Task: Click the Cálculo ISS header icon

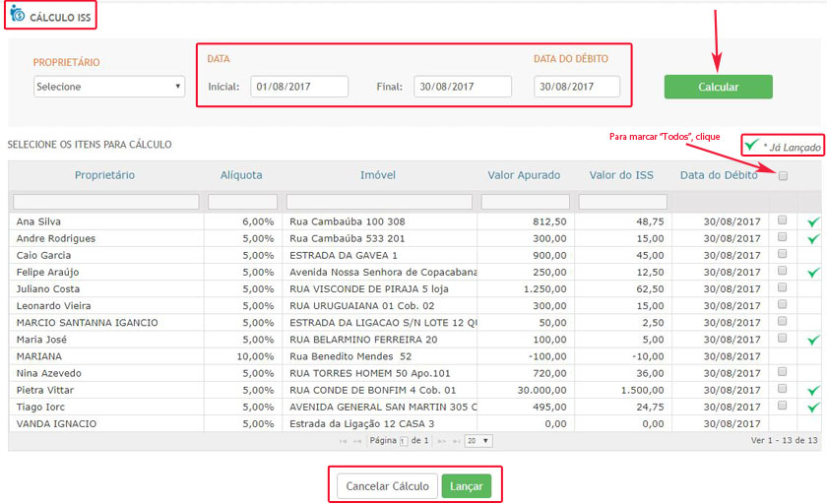Action: tap(17, 15)
